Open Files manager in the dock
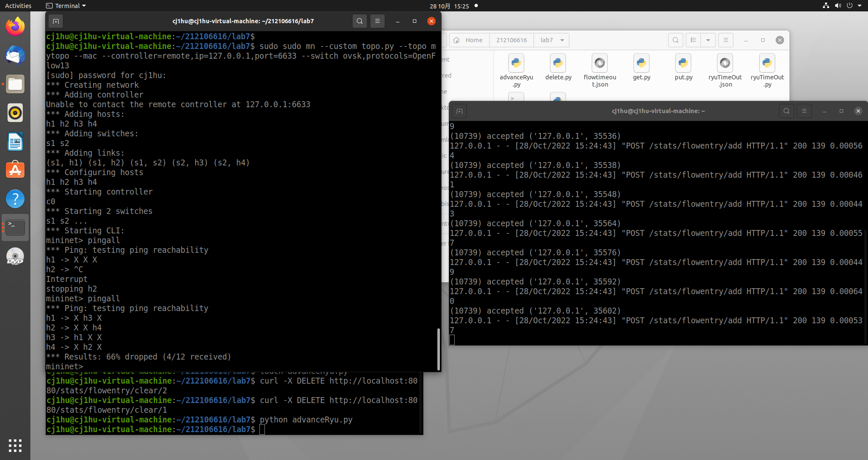The width and height of the screenshot is (868, 460). point(15,84)
